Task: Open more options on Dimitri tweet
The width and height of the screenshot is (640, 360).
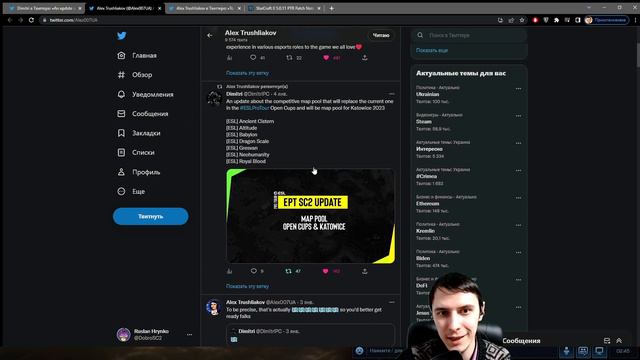Action: pyautogui.click(x=391, y=94)
